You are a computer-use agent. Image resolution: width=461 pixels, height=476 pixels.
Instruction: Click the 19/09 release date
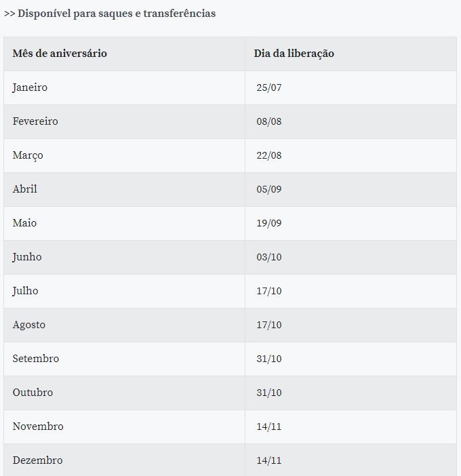pyautogui.click(x=269, y=223)
